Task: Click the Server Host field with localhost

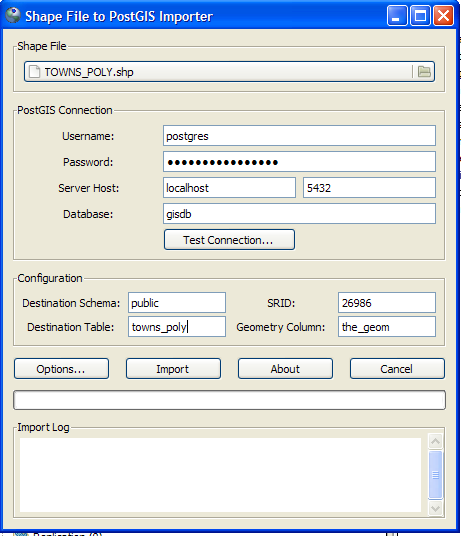Action: (x=229, y=188)
